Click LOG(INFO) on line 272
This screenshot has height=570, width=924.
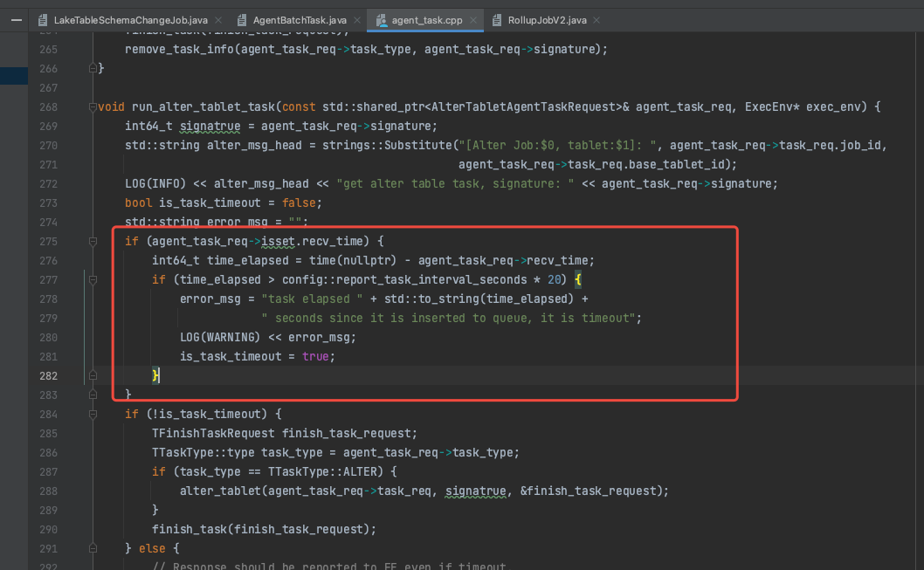coord(155,183)
